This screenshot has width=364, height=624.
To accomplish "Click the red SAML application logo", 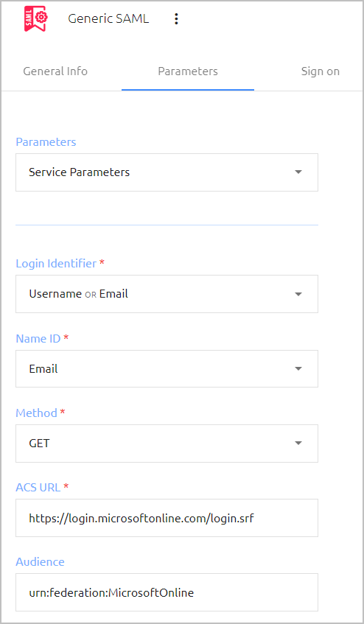I will (35, 18).
